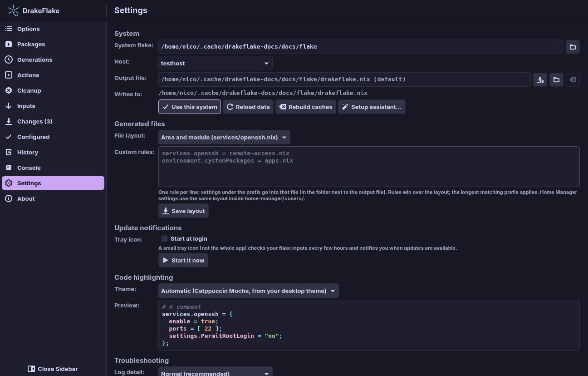Click the Inputs down-arrow icon in sidebar
Viewport: 588px width, 376px height.
(x=9, y=106)
